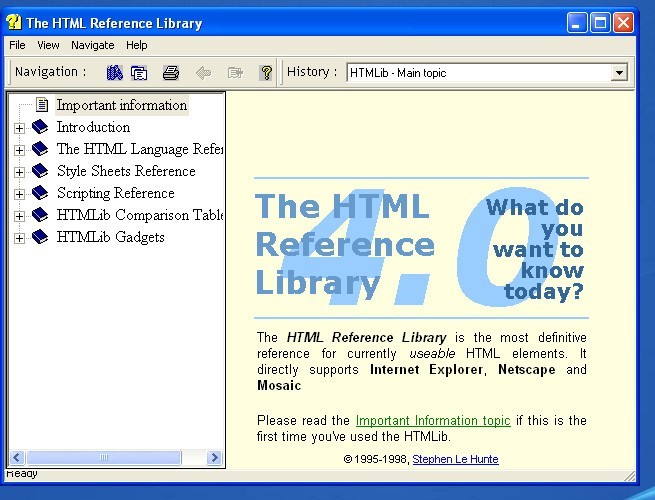Open the History dropdown arrow
The width and height of the screenshot is (655, 500).
pyautogui.click(x=619, y=73)
